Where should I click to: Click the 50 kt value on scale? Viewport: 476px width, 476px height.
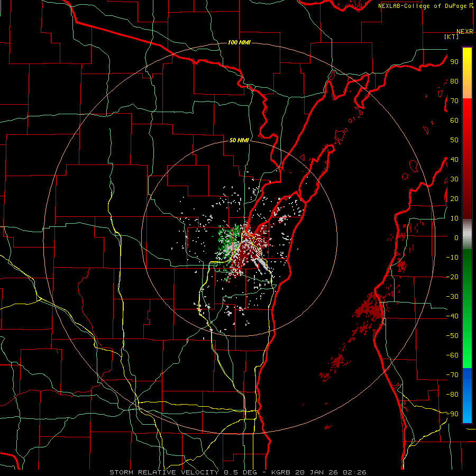pyautogui.click(x=454, y=140)
